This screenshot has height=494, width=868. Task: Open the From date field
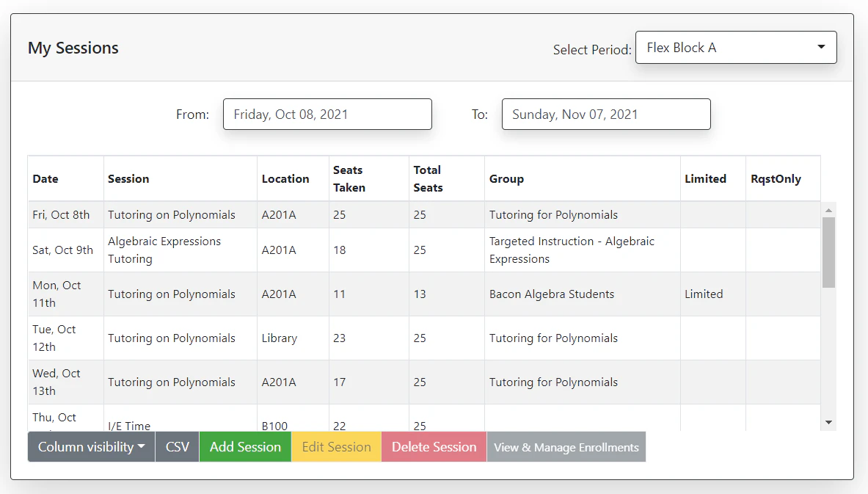327,114
